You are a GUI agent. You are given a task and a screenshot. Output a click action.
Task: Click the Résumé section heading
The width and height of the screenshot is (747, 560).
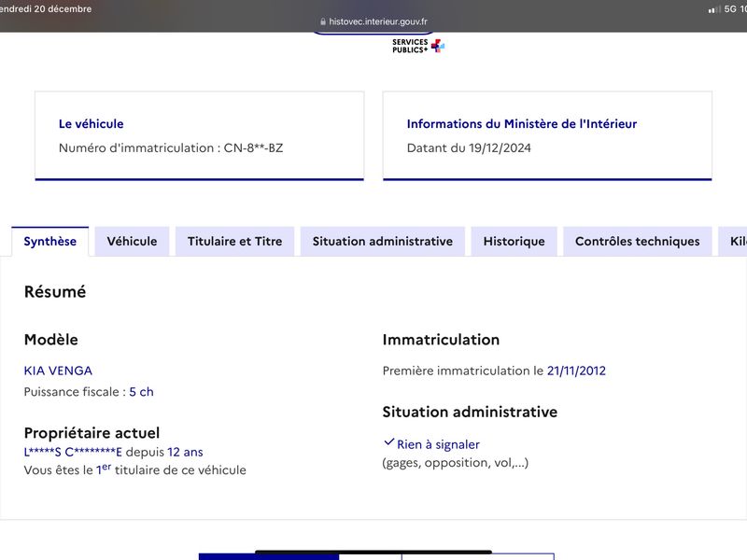click(55, 291)
